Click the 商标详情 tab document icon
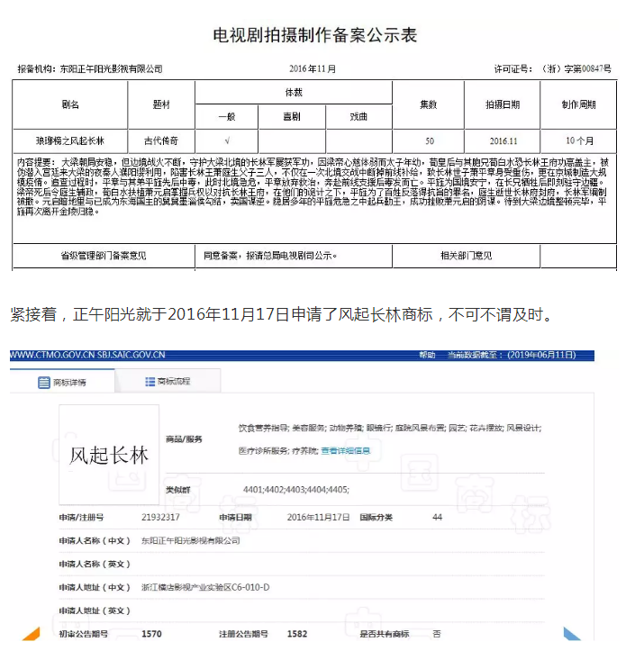Screen dimensions: 644x660 point(43,382)
